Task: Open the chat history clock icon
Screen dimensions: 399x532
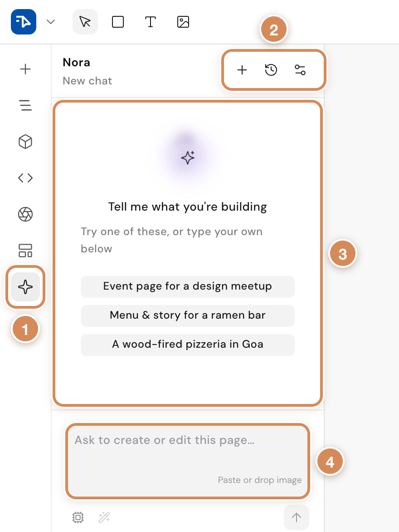Action: [x=271, y=70]
